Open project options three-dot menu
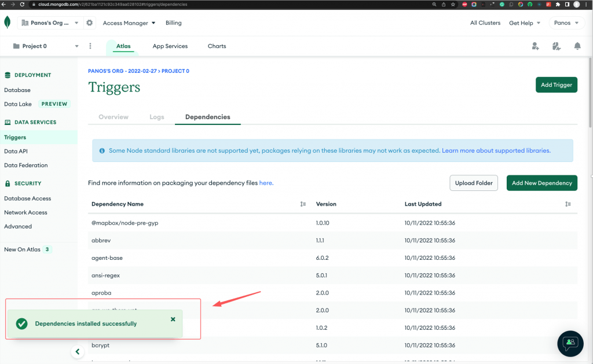593x364 pixels. point(90,46)
